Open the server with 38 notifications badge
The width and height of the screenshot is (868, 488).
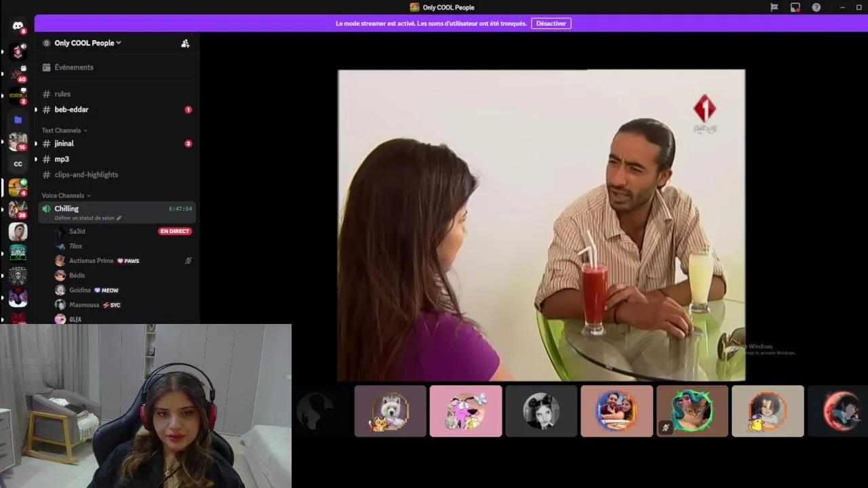[x=18, y=209]
